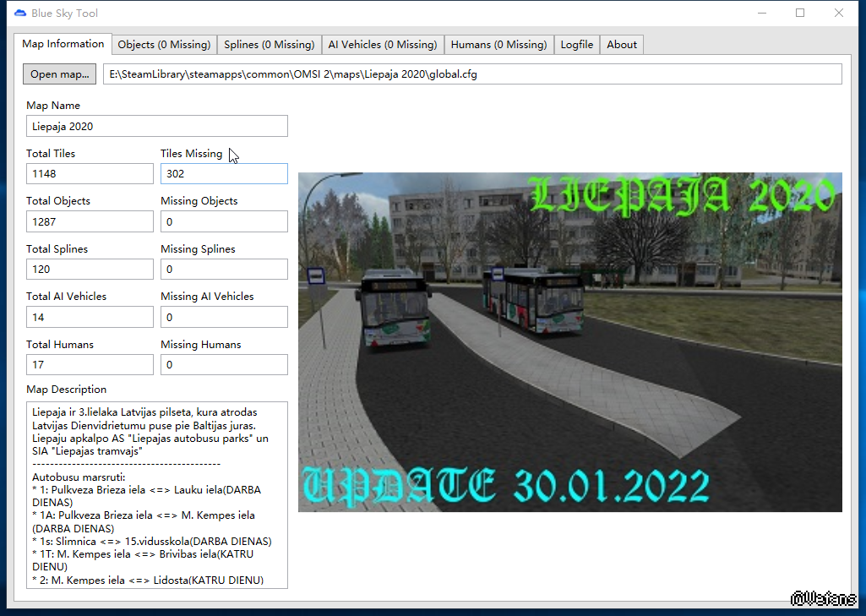
Task: Open the About tab
Action: coord(622,45)
